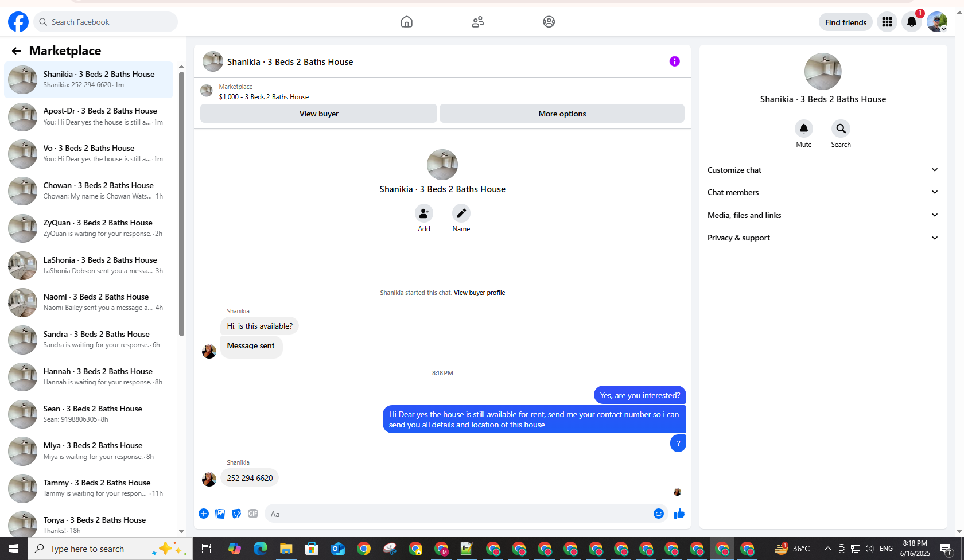Viewport: 964px width, 560px height.
Task: Open Tonya conversation in list
Action: coord(89,524)
